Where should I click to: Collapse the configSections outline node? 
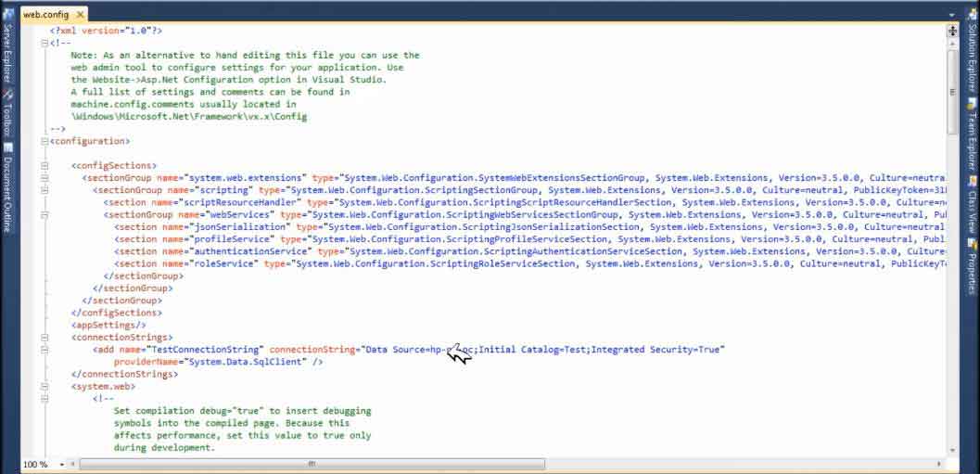44,165
